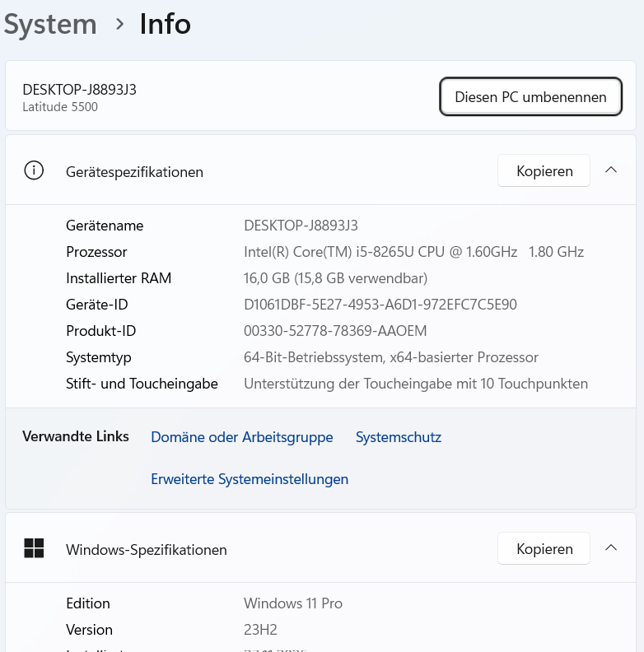Screen dimensions: 644x652
Task: Click the Geräte-ID label
Action: pos(97,305)
